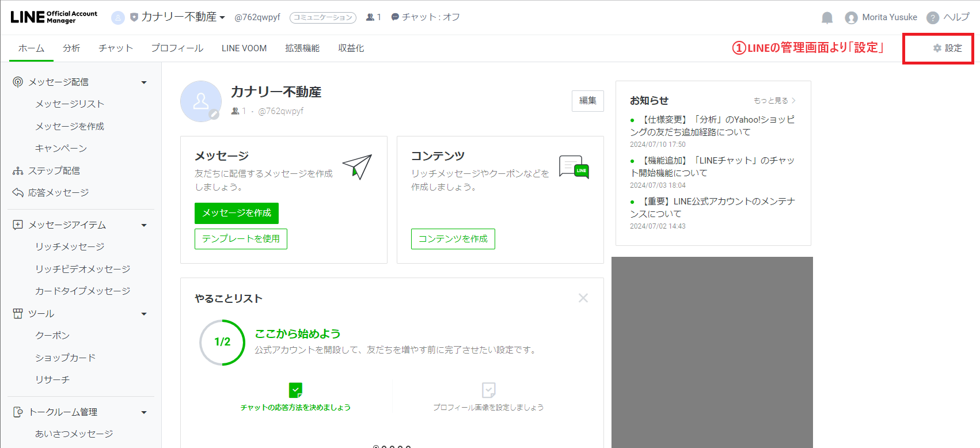Click the grey プロフィール画像 checklist icon
Viewport: 980px width, 448px height.
tap(488, 390)
